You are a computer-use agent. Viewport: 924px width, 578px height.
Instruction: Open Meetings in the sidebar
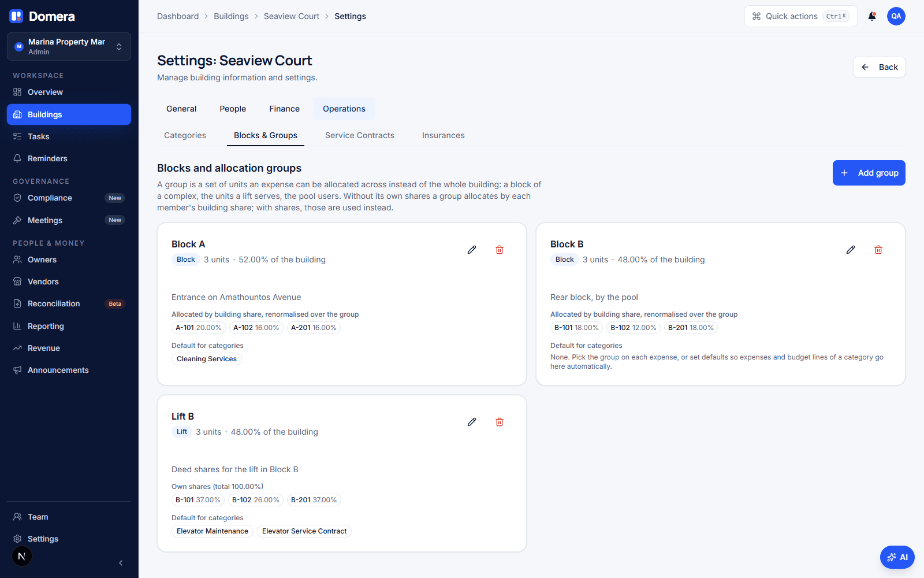tap(69, 220)
